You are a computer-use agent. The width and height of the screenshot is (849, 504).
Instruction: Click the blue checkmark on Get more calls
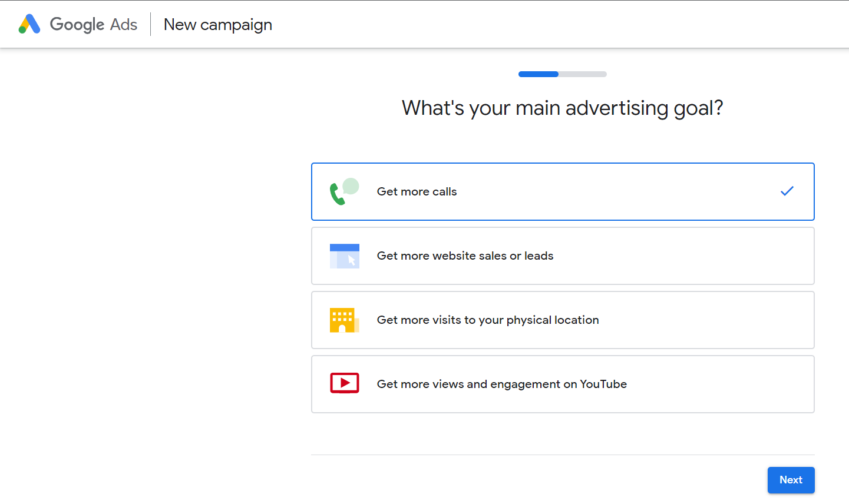click(x=787, y=191)
